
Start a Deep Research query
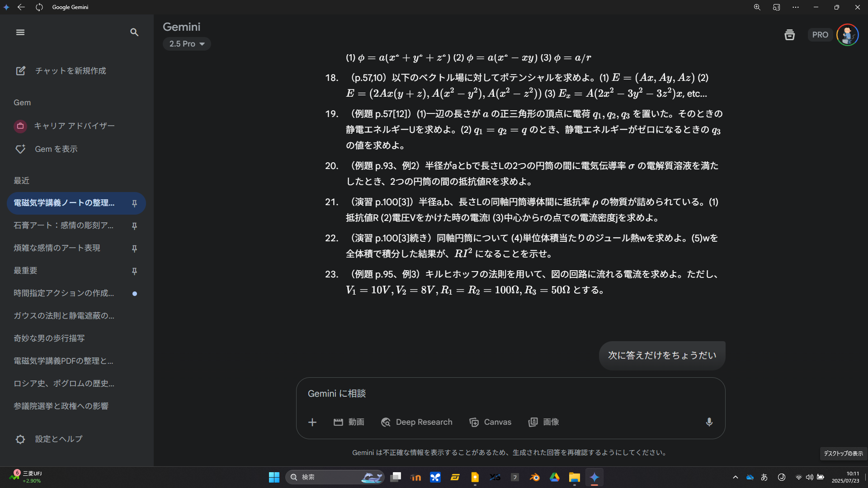(x=416, y=422)
